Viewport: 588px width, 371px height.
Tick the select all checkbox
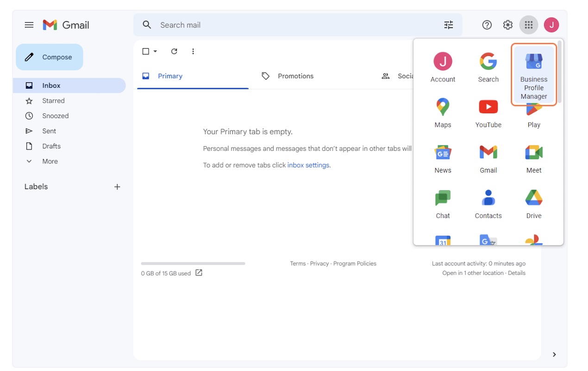[x=146, y=51]
